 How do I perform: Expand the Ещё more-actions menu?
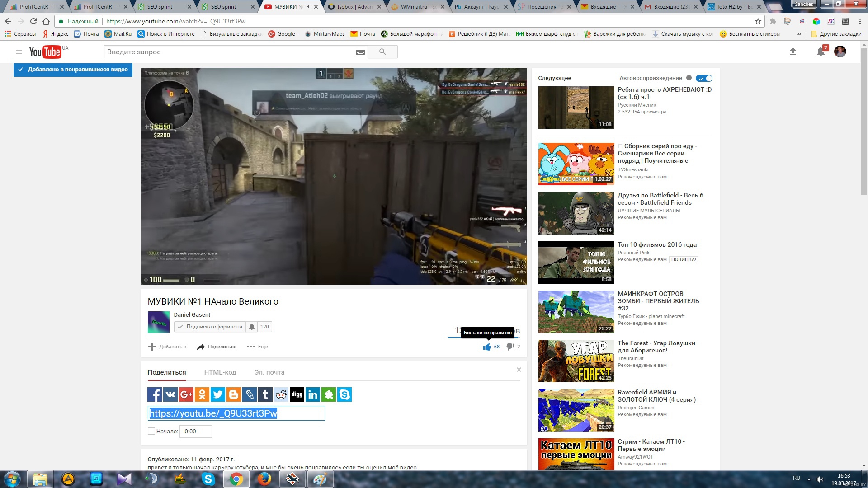(257, 347)
